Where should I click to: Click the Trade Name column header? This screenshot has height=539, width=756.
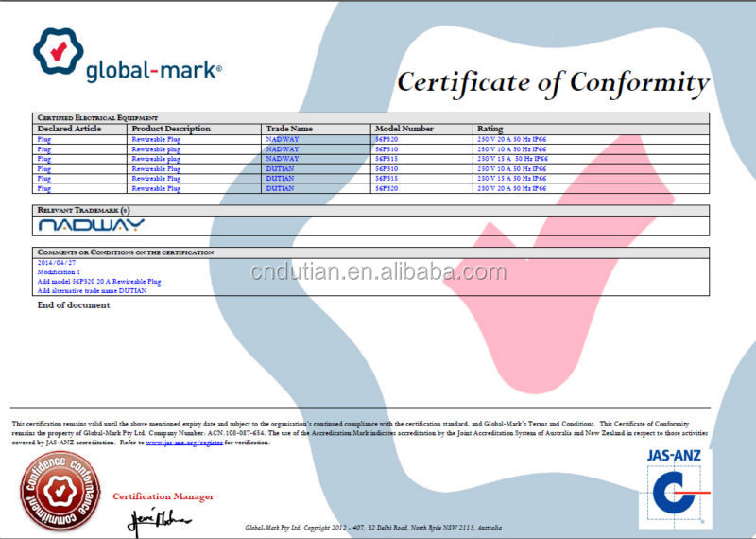click(289, 129)
